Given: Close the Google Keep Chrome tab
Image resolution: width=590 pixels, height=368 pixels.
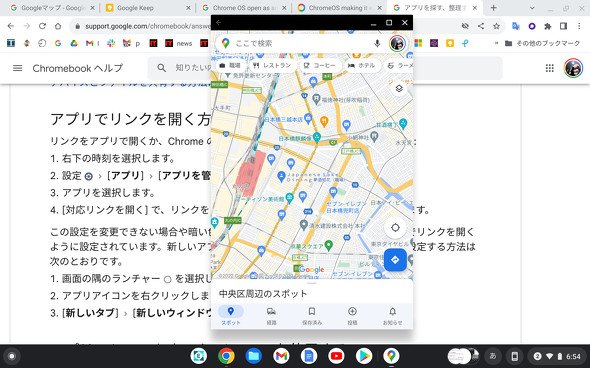Looking at the screenshot, I should pos(188,8).
